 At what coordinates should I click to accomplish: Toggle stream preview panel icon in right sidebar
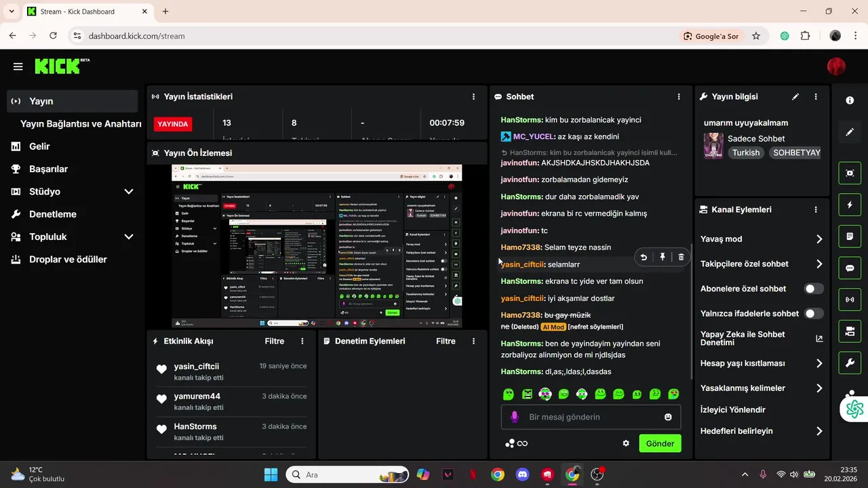[x=850, y=173]
